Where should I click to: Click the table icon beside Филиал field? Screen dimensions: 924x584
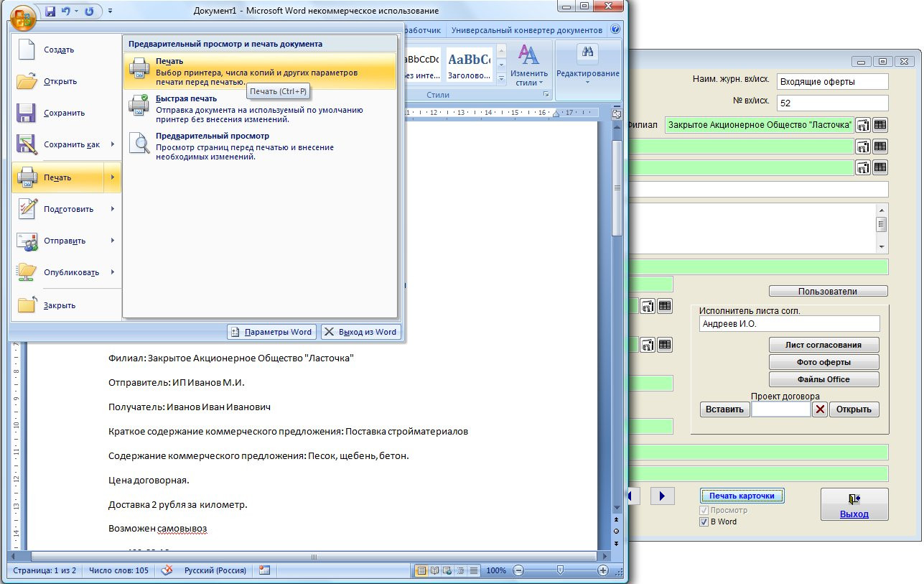coord(879,125)
